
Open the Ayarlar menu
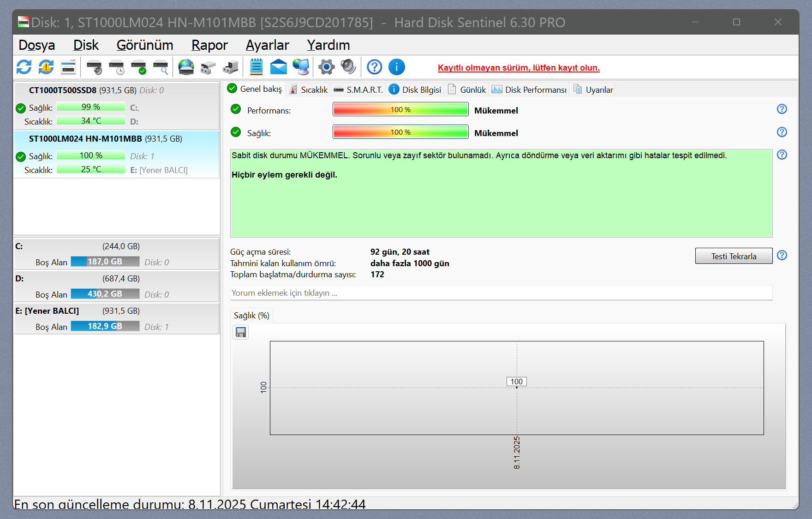tap(267, 45)
